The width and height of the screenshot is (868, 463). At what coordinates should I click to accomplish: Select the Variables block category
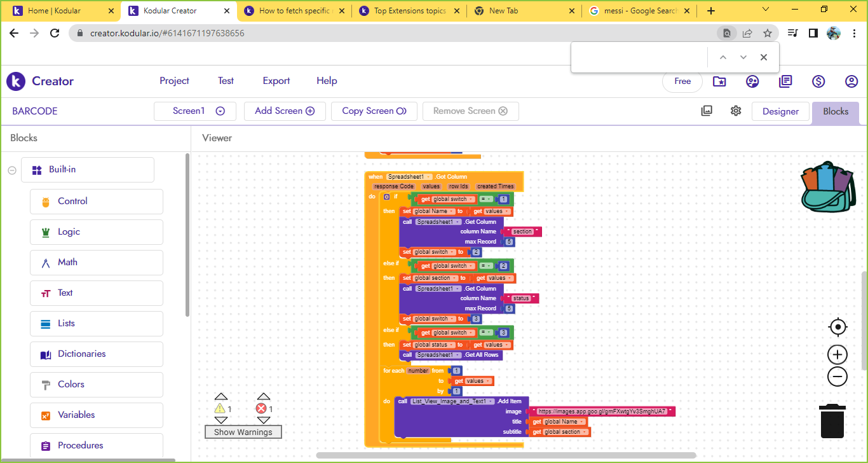pos(76,415)
